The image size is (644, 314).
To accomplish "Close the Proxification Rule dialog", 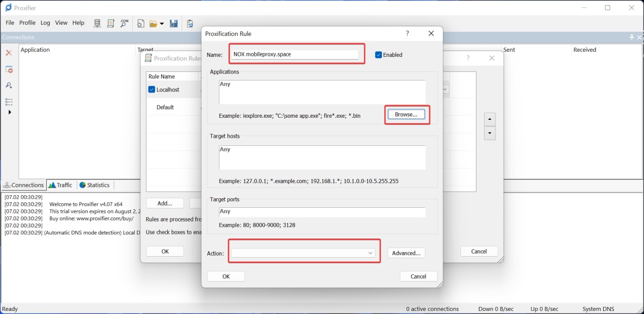I will (x=431, y=33).
